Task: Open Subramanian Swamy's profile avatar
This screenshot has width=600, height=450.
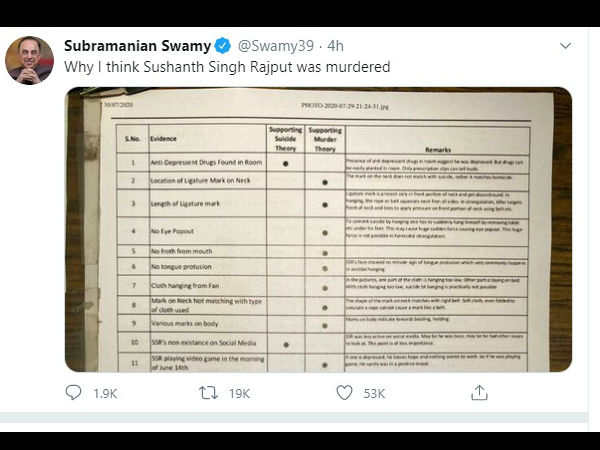Action: 29,60
